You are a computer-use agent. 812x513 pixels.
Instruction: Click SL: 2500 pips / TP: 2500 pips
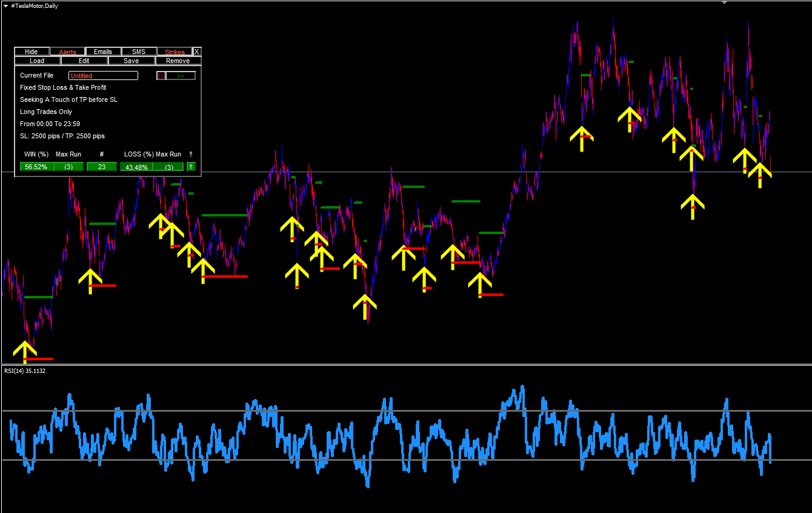(62, 136)
